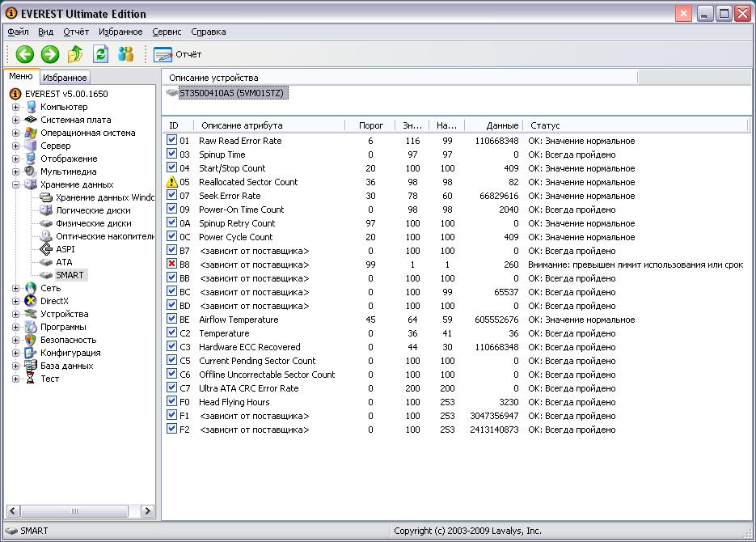Image resolution: width=756 pixels, height=542 pixels.
Task: Click the green Forward arrow toolbar icon
Action: pyautogui.click(x=50, y=54)
